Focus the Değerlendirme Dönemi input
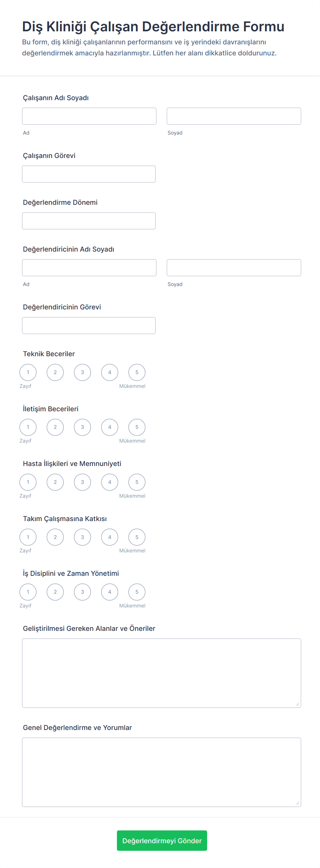Viewport: 320px width, 868px height. (89, 221)
